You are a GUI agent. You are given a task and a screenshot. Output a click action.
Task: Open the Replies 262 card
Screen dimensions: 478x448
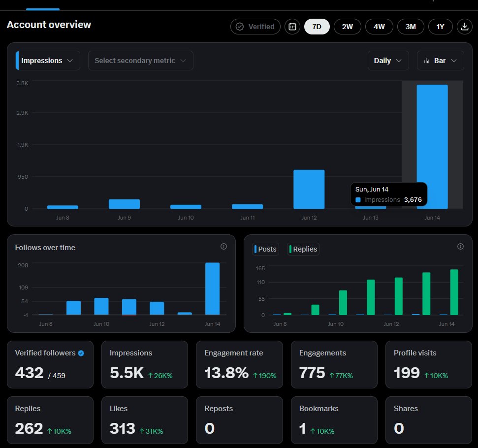(50, 420)
